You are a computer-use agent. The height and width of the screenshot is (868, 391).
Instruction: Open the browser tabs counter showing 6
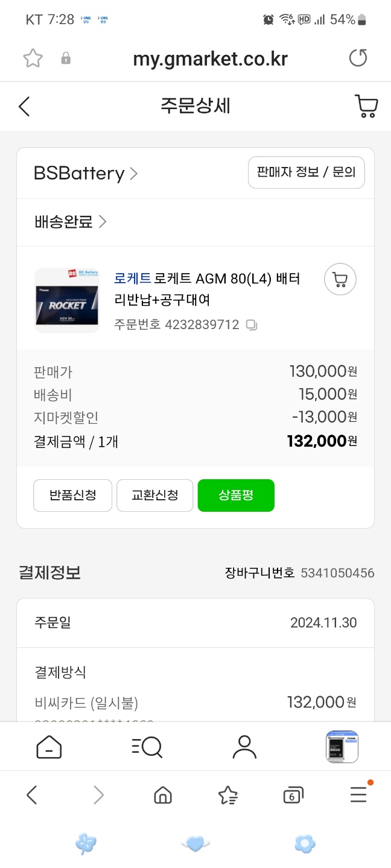point(293,796)
